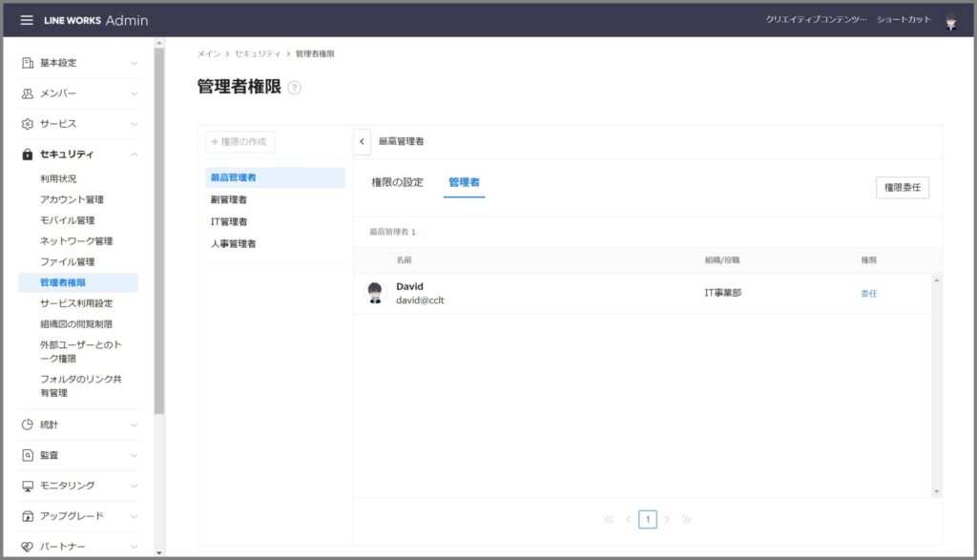Click the 委任 link in David's row
This screenshot has height=560, width=977.
pyautogui.click(x=867, y=293)
